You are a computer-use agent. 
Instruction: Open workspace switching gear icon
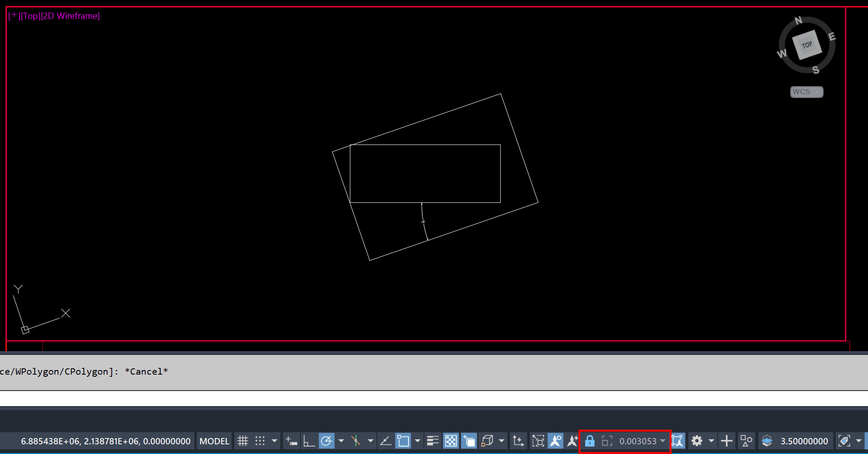[697, 441]
